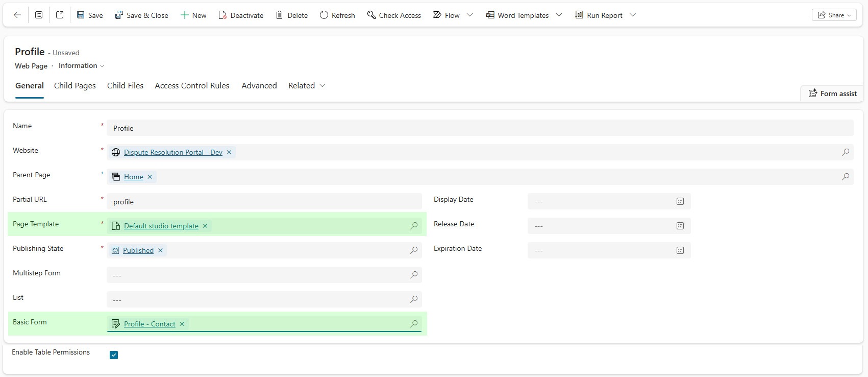Switch to Child Pages tab
The width and height of the screenshot is (868, 377).
pos(75,86)
